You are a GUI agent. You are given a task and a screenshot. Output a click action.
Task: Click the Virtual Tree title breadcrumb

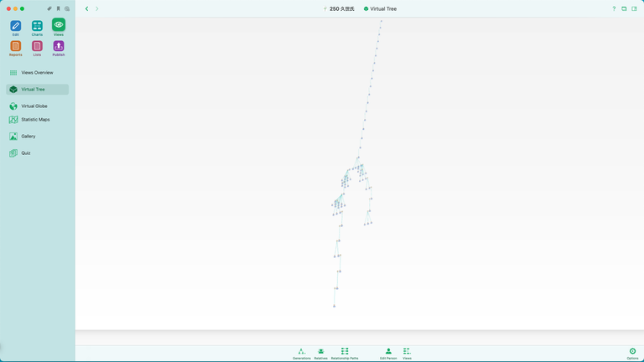[x=381, y=8]
